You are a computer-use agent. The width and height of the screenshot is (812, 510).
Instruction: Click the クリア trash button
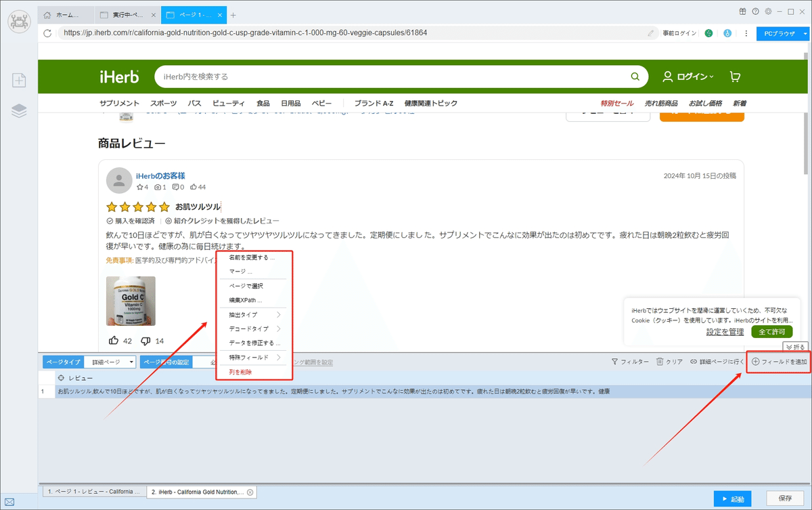pyautogui.click(x=669, y=362)
